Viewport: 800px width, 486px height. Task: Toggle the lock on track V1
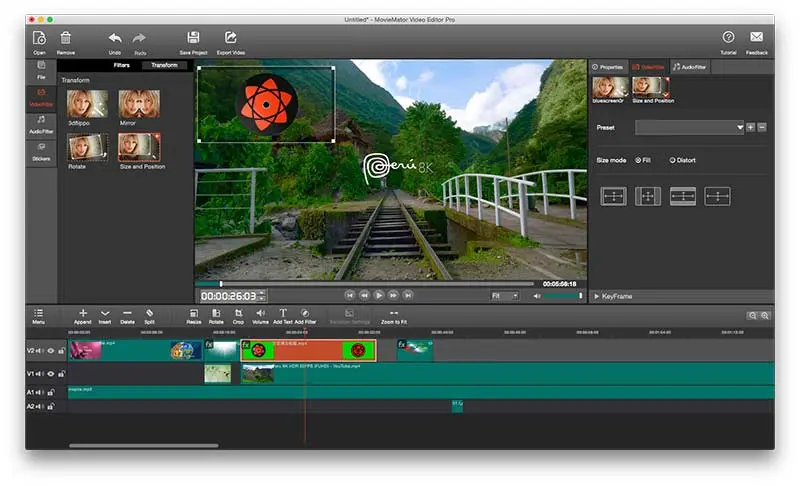tap(61, 374)
